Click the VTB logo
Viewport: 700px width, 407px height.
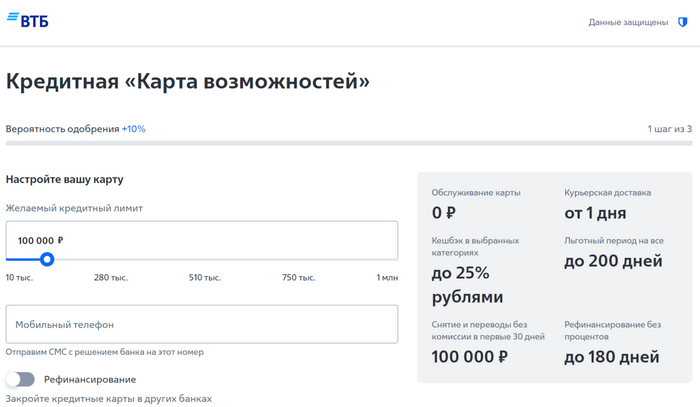pos(27,20)
